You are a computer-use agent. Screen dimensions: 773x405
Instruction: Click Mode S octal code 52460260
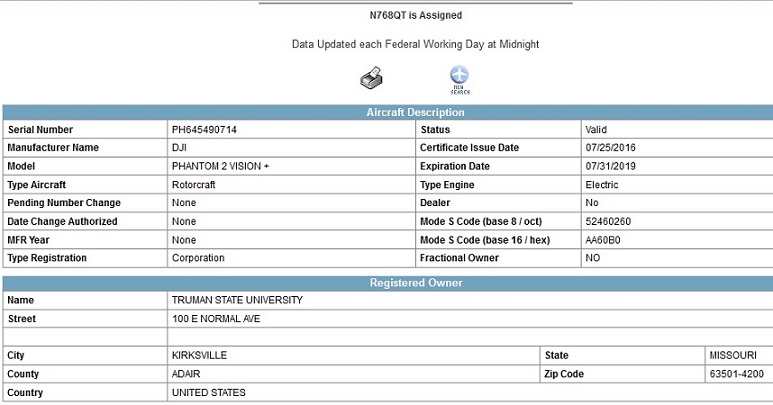coord(608,221)
